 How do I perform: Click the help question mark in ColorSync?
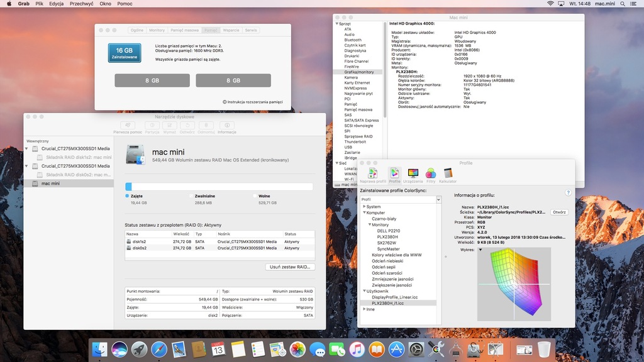(568, 192)
